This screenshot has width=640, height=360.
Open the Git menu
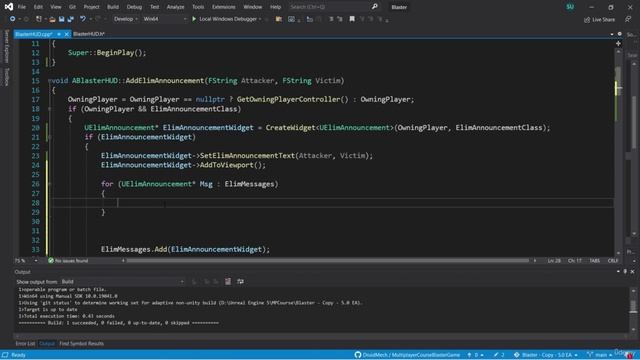coord(72,7)
